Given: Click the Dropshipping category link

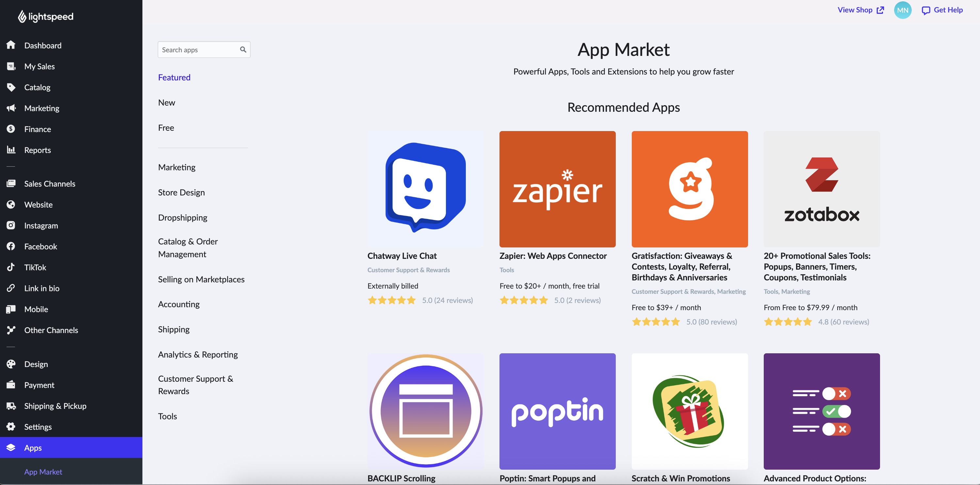Looking at the screenshot, I should (x=183, y=217).
